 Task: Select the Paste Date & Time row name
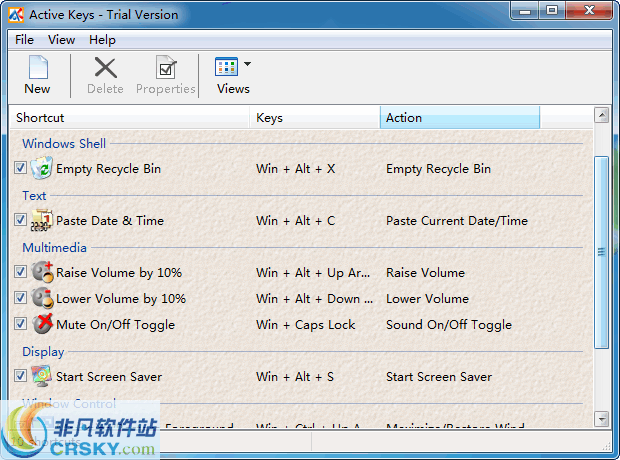pos(110,221)
